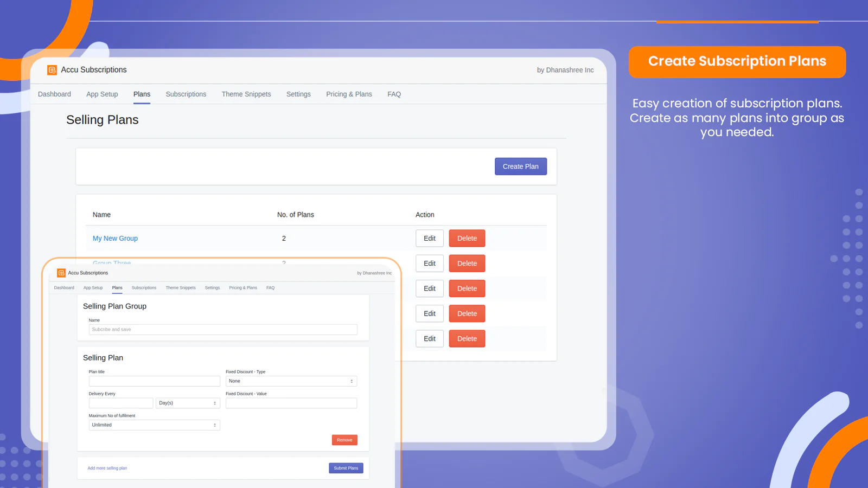
Task: Open the Fixed Discount - Type dropdown
Action: click(291, 381)
